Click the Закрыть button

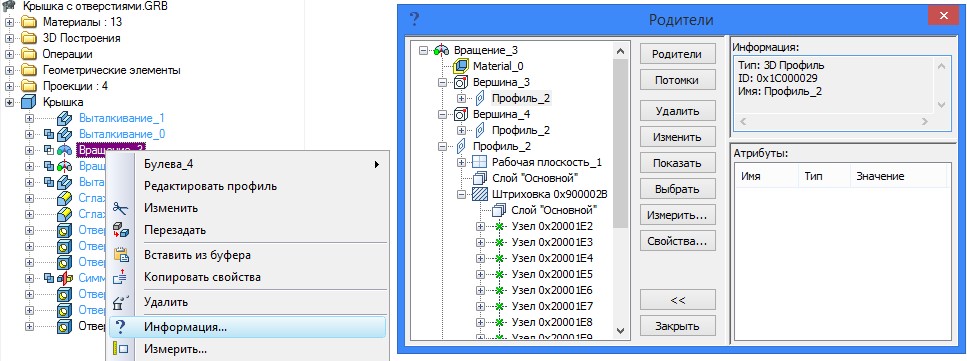678,326
